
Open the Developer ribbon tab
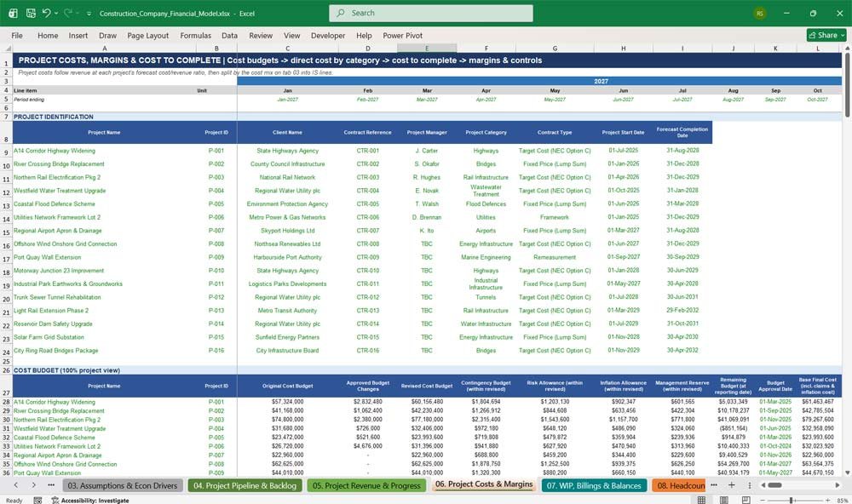click(328, 35)
